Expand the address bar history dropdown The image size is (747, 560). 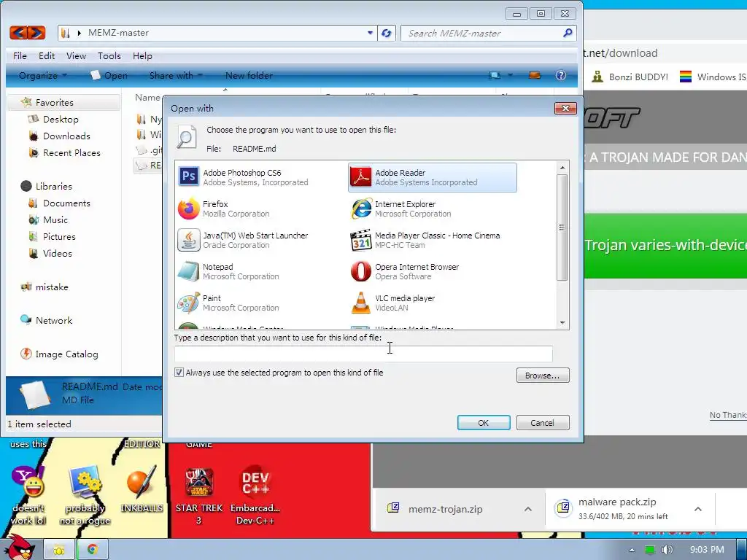[x=370, y=33]
